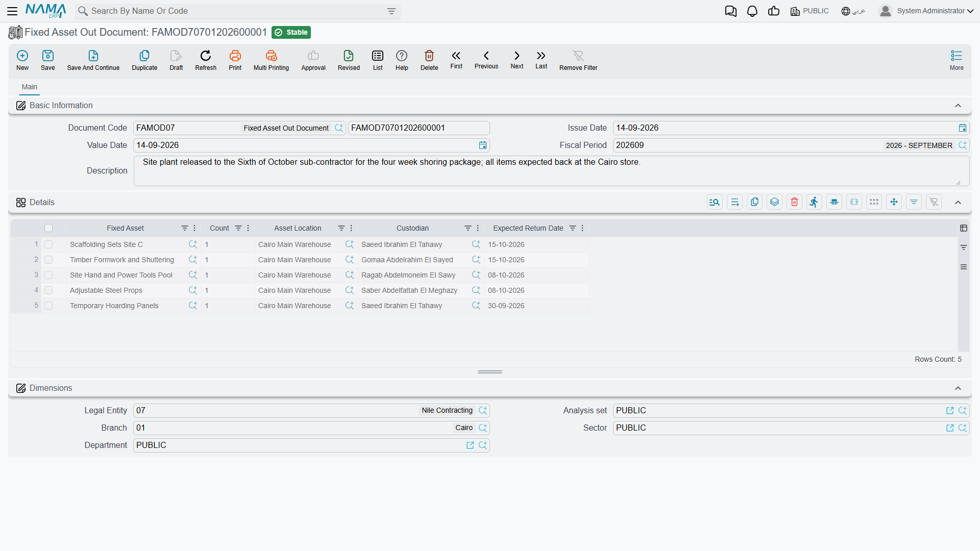The image size is (980, 551).
Task: Open Value Date calendar picker
Action: (483, 145)
